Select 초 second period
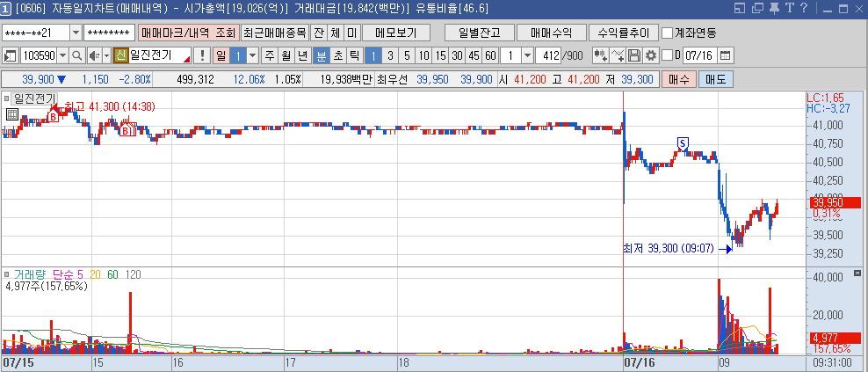Image resolution: width=868 pixels, height=372 pixels. tap(337, 55)
